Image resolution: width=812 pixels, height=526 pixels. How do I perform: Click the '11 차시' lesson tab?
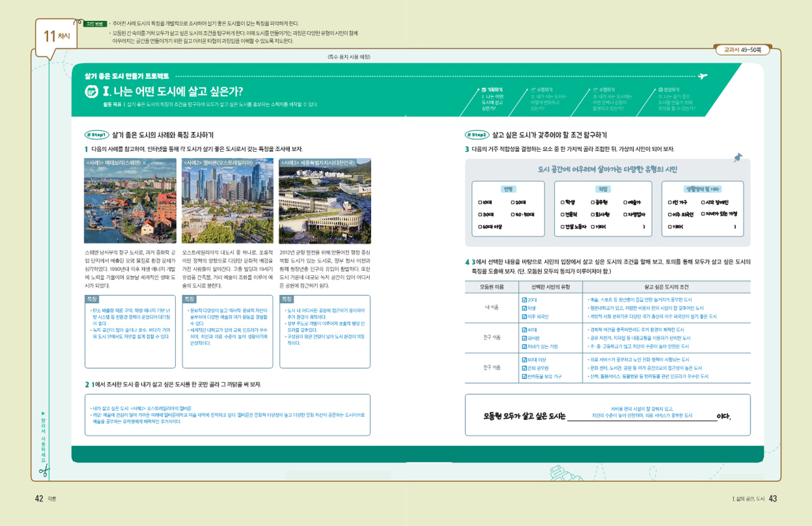[x=57, y=36]
